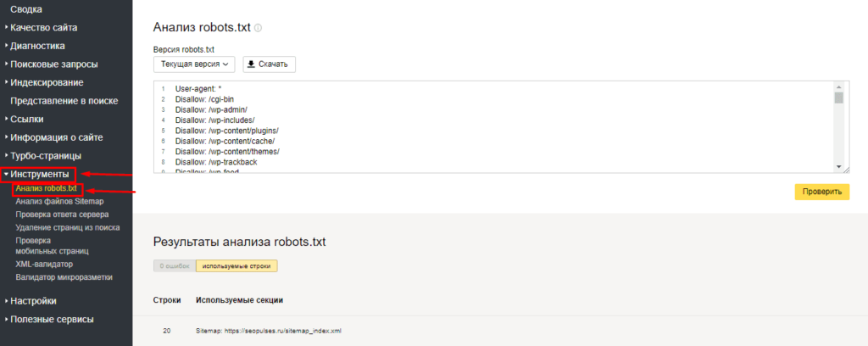Expand the Качество сайта section

coord(49,27)
